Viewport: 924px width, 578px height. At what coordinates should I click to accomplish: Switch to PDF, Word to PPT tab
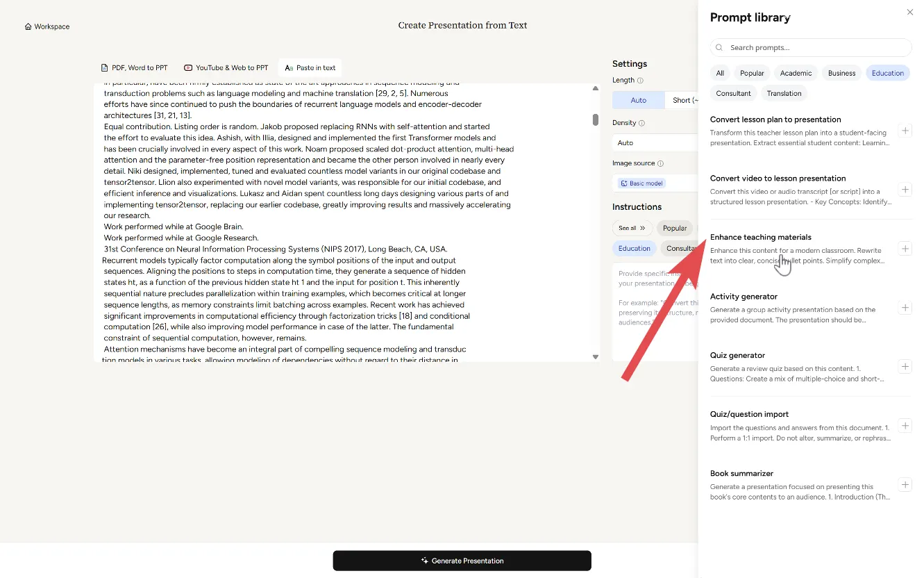click(x=134, y=68)
